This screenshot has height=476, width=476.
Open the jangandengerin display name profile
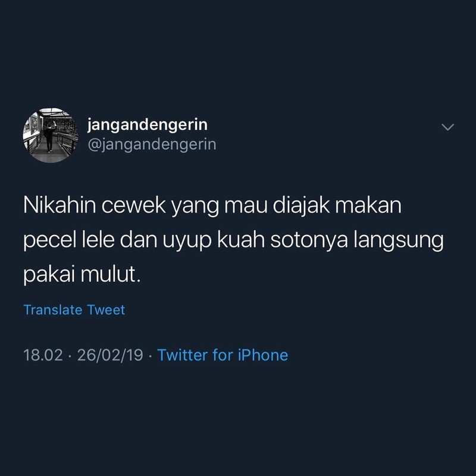click(148, 125)
